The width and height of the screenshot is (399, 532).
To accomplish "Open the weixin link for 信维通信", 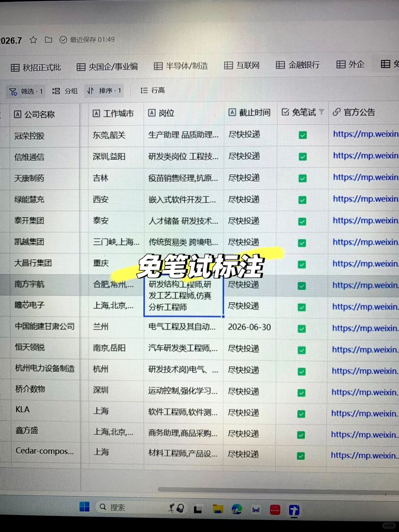I will coord(365,156).
